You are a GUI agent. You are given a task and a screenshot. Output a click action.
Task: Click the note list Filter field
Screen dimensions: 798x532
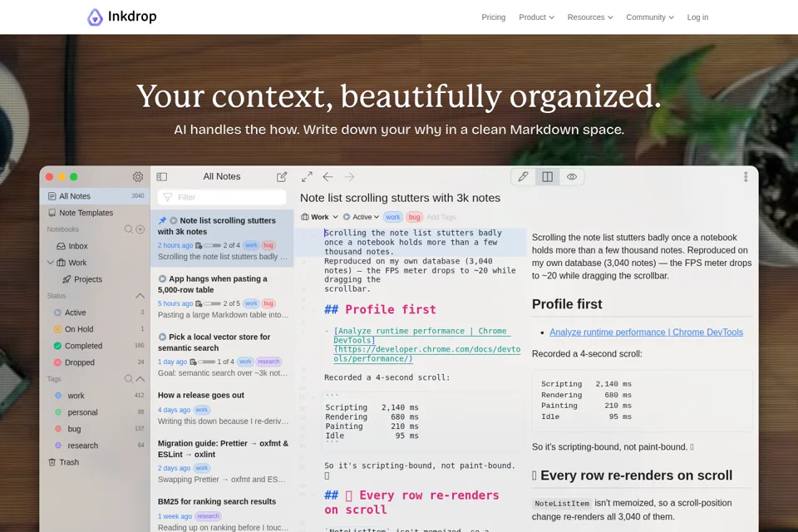tap(222, 197)
